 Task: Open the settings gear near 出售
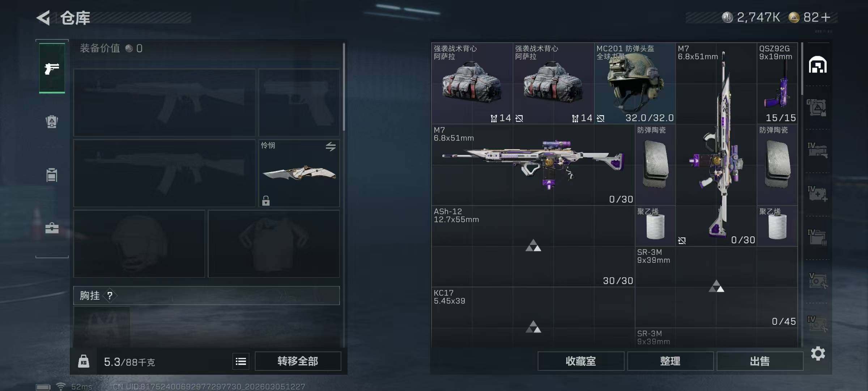point(818,353)
